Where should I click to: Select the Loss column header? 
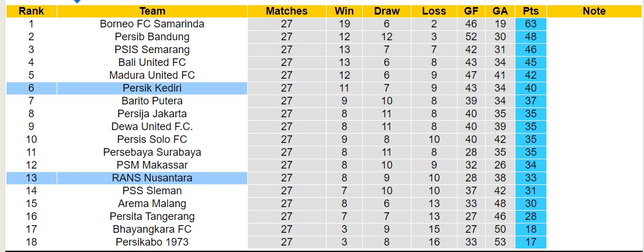(434, 11)
